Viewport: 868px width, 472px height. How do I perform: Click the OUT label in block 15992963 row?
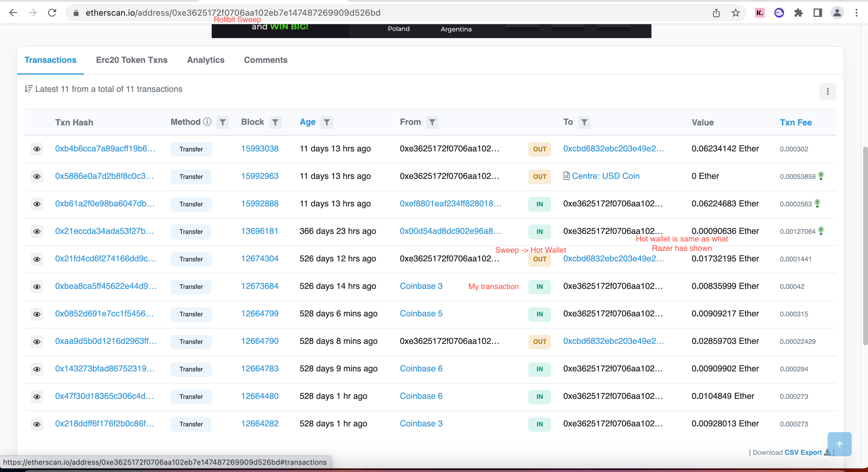(539, 177)
